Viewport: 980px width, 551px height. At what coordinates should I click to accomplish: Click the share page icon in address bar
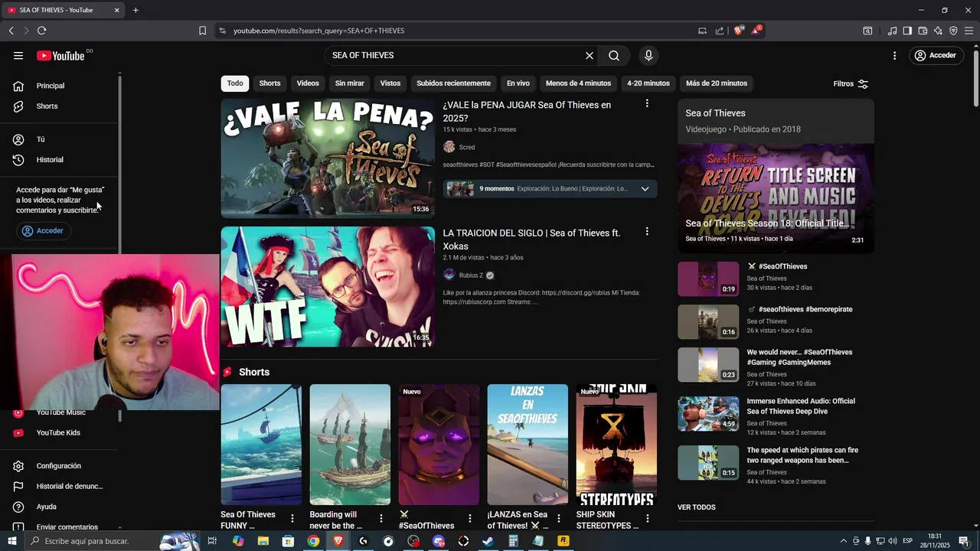(x=720, y=31)
